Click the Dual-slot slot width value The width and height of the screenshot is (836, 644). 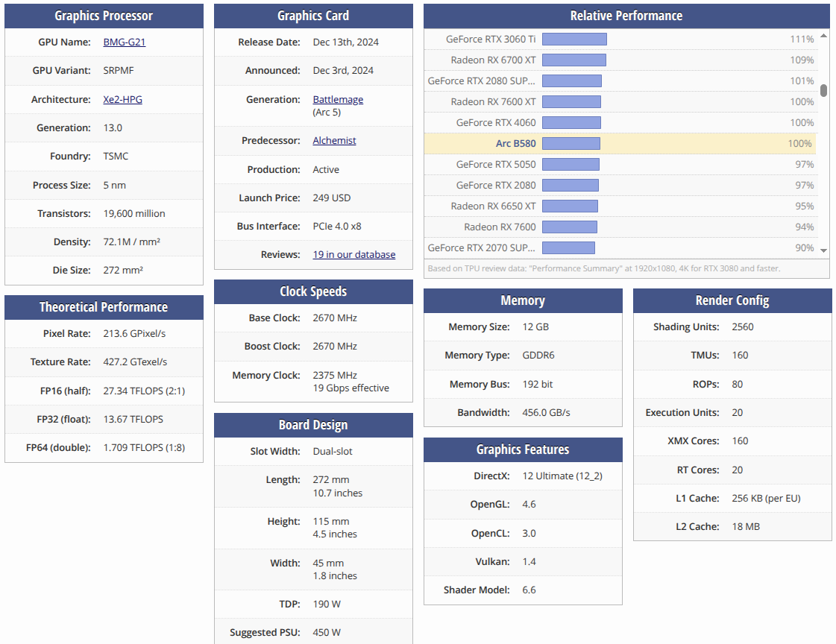pyautogui.click(x=333, y=451)
